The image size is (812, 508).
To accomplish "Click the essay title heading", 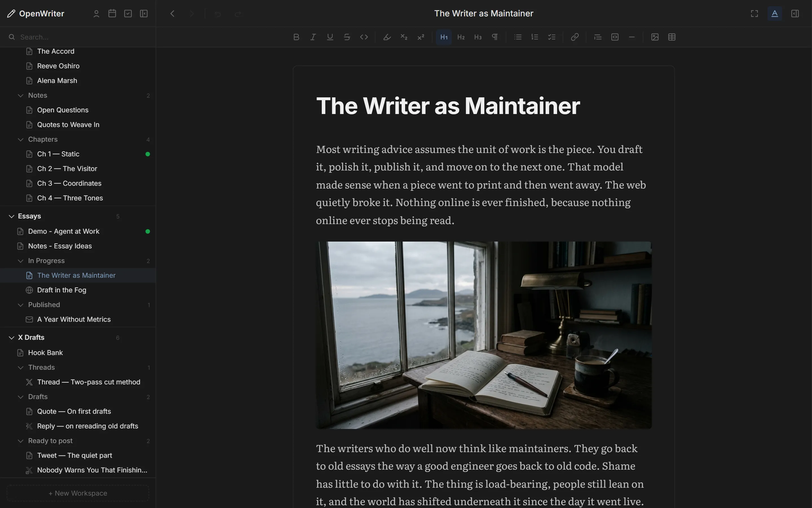I will [x=448, y=106].
